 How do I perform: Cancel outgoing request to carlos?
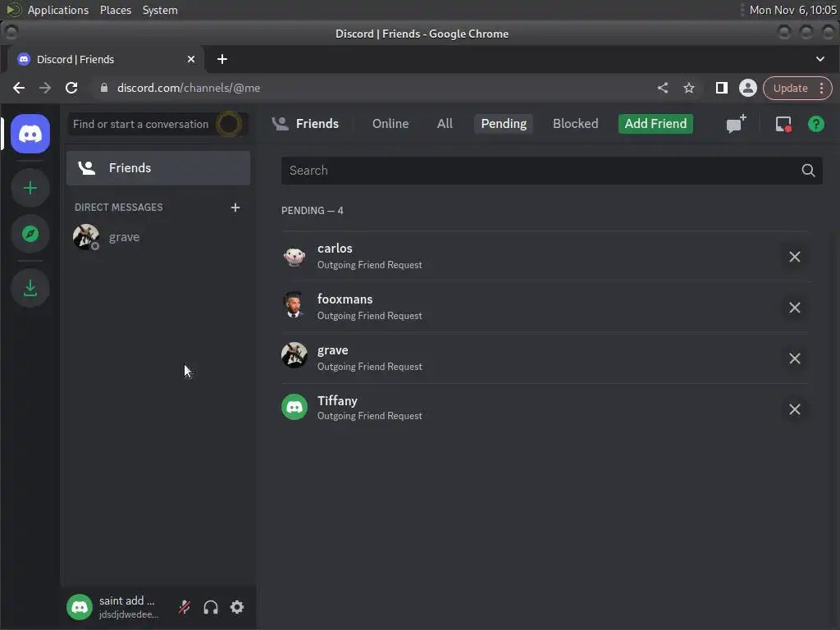tap(794, 257)
